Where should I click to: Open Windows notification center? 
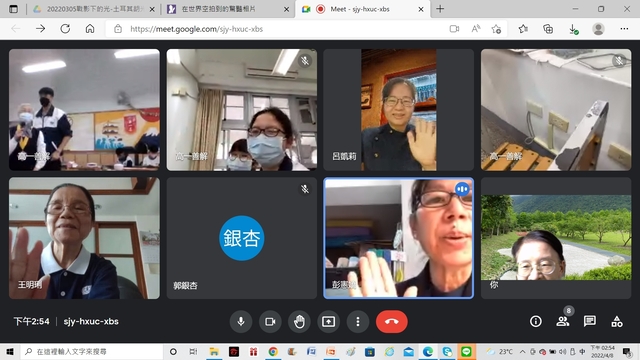pos(627,351)
